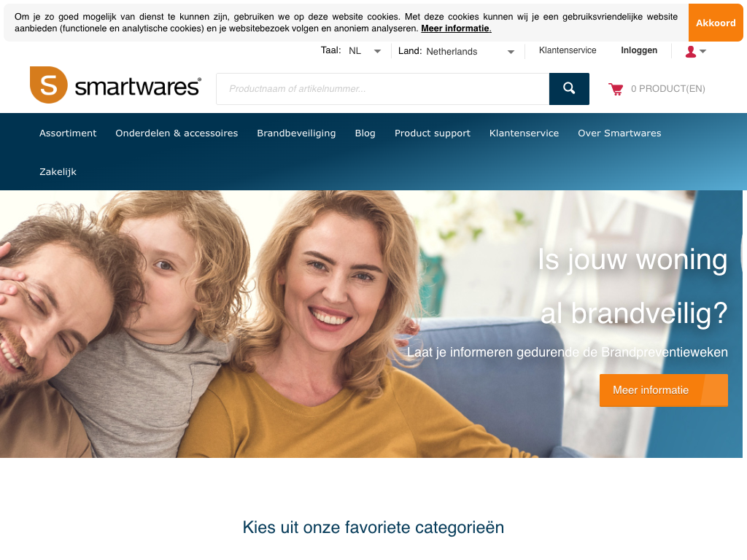Open Klantenservice link in top bar
Viewport: 747px width, 560px height.
click(x=568, y=50)
